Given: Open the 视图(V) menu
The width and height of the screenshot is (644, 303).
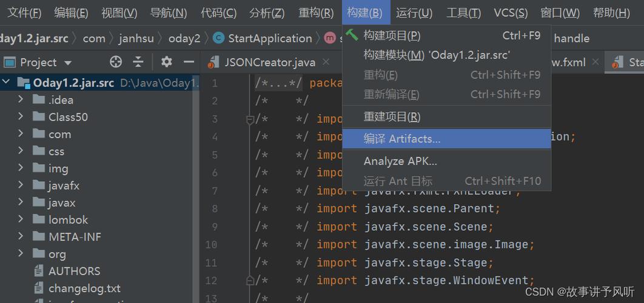Looking at the screenshot, I should (x=119, y=13).
